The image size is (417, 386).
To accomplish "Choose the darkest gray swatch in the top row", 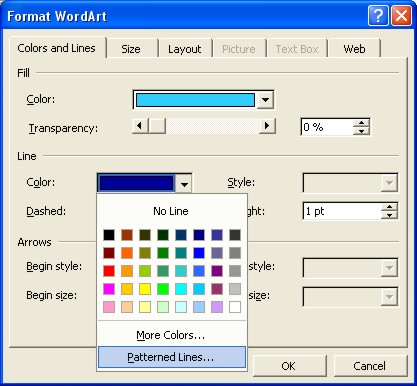I will click(x=235, y=235).
